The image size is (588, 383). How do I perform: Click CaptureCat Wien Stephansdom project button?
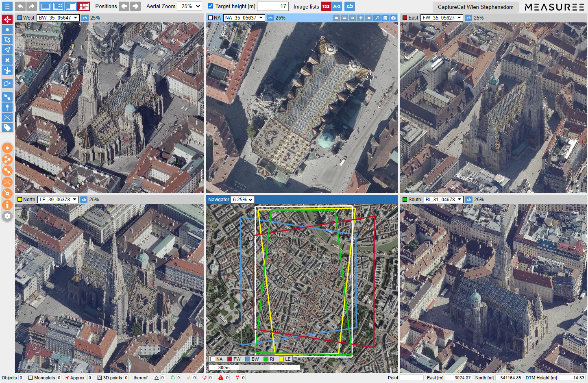coord(475,7)
